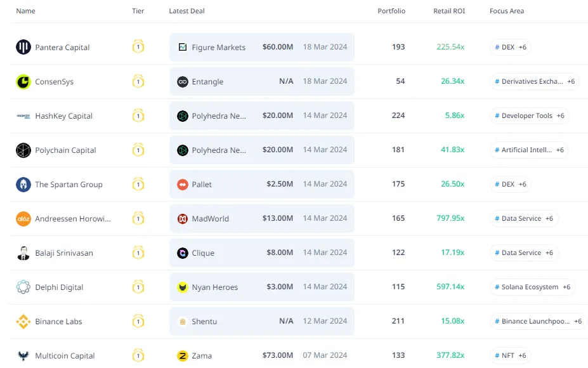Click the Nyan Heroes deal icon

pyautogui.click(x=183, y=287)
